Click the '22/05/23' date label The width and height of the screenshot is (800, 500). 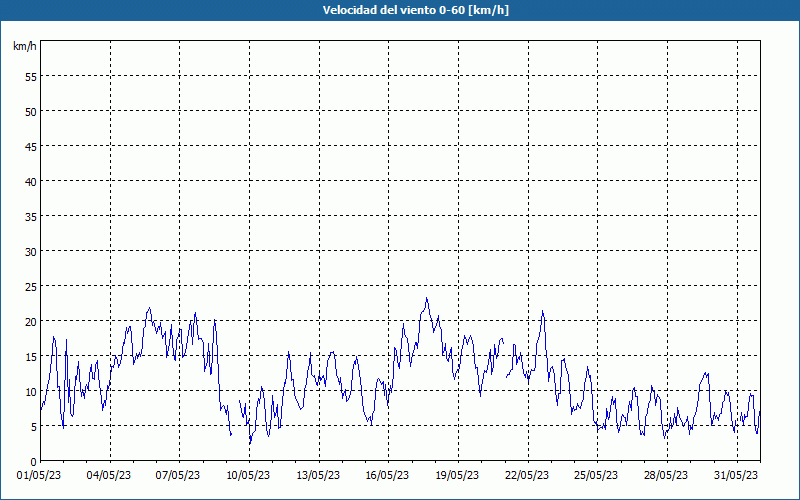click(x=527, y=476)
